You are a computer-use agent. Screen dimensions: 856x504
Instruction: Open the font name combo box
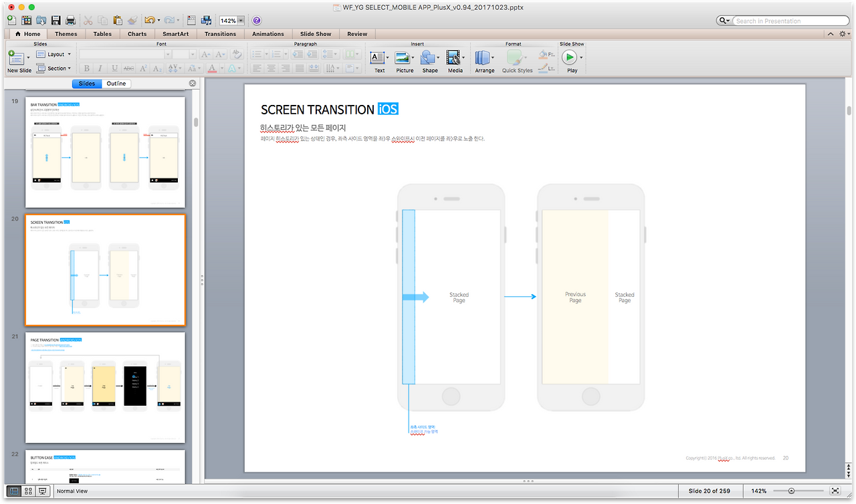(124, 54)
